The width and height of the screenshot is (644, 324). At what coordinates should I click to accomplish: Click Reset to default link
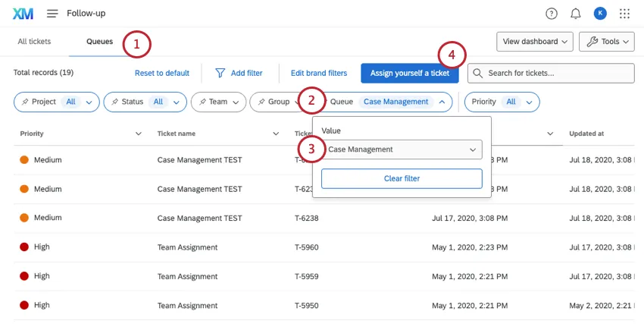coord(162,73)
